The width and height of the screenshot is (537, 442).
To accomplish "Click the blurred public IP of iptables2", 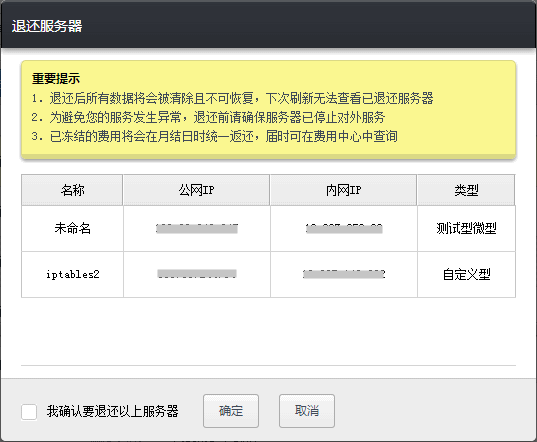I will 197,274.
